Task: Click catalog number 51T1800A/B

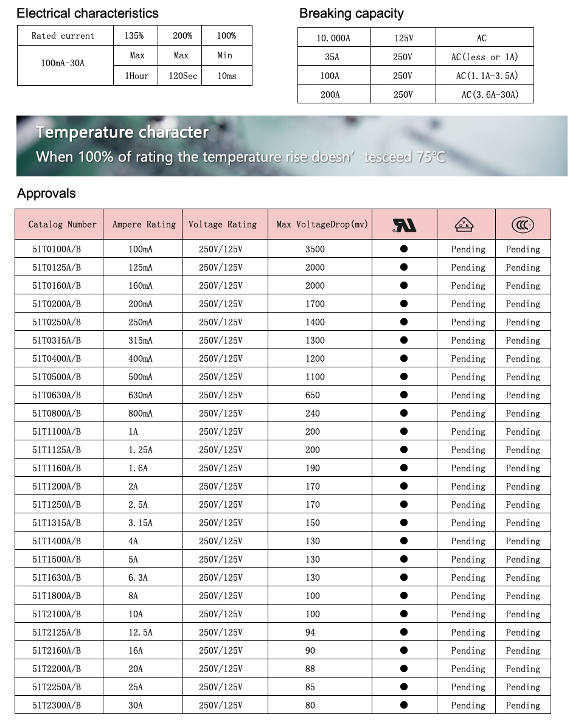Action: 57,595
